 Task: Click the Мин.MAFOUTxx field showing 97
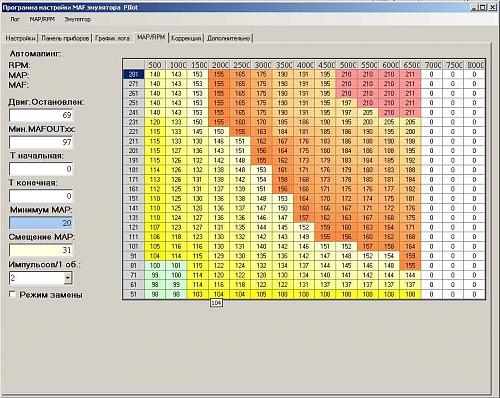coord(41,142)
